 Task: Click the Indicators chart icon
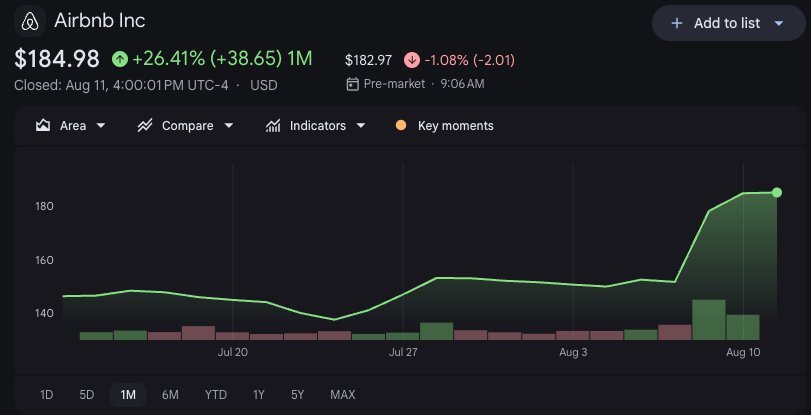click(273, 125)
